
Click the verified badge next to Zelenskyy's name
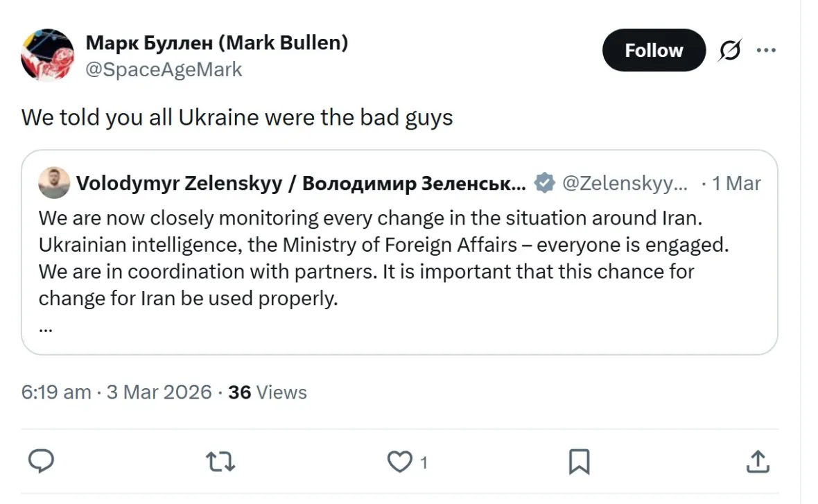click(x=545, y=183)
